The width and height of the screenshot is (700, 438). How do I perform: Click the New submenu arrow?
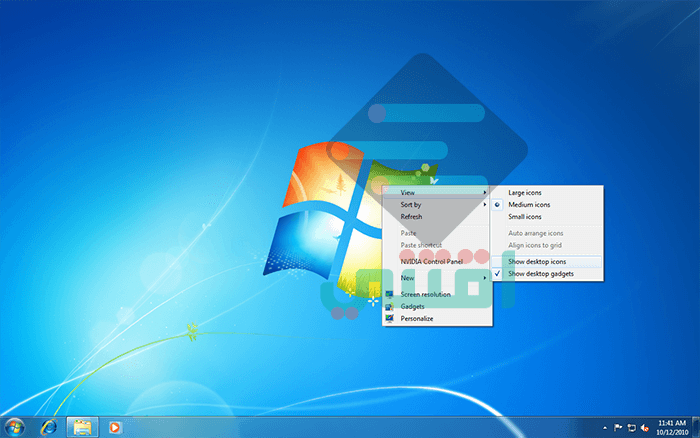pos(485,278)
